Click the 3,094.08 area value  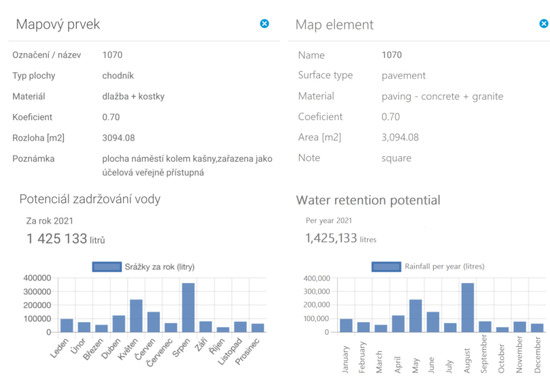pos(400,137)
